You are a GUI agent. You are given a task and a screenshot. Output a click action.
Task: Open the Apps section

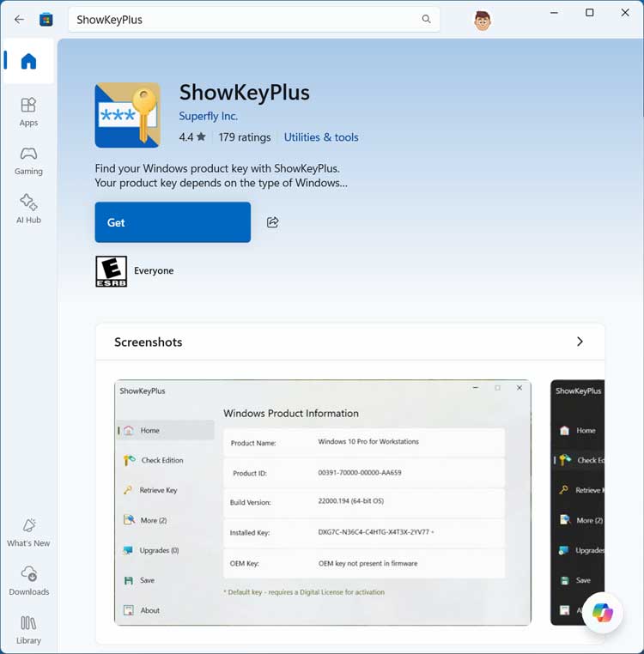(x=28, y=112)
